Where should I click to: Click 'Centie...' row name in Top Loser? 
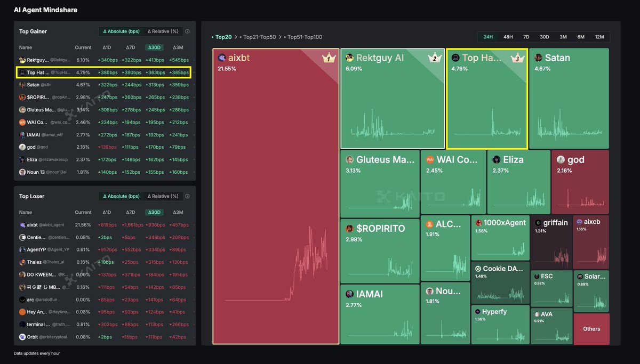point(36,237)
